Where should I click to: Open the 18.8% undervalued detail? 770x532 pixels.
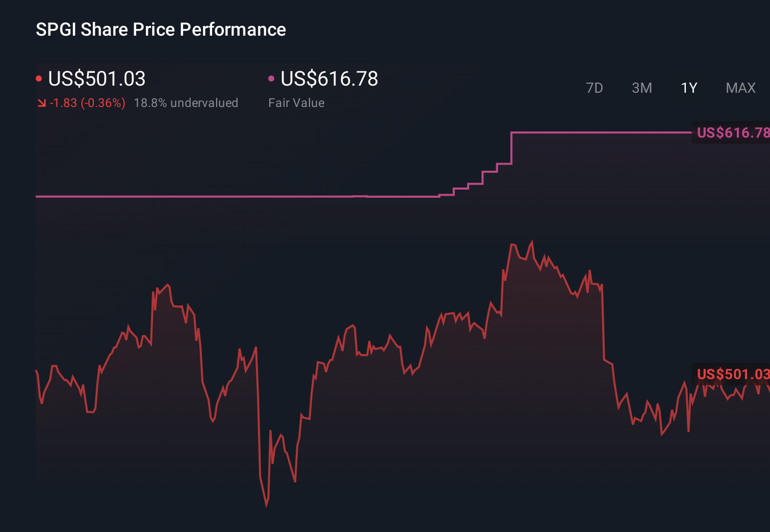pos(187,103)
